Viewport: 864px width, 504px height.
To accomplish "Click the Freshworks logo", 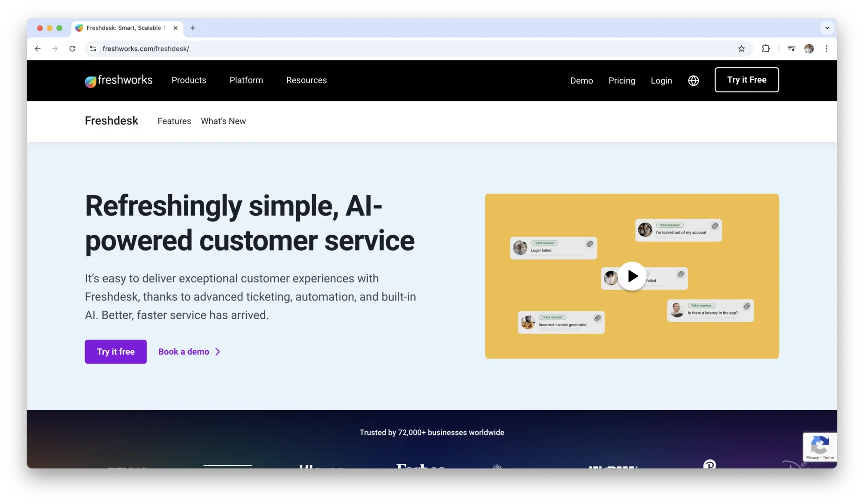I will (x=119, y=81).
